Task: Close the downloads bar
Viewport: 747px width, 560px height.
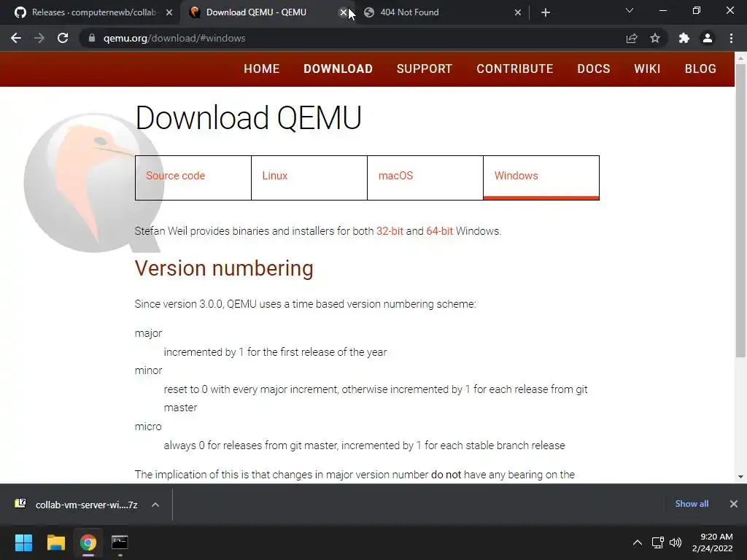Action: (734, 504)
